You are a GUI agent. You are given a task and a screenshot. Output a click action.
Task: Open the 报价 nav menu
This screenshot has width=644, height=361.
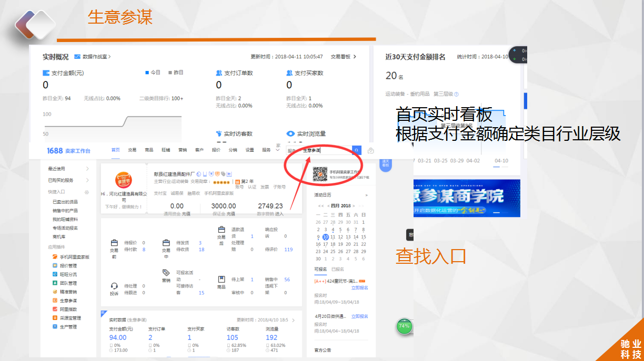click(x=216, y=150)
